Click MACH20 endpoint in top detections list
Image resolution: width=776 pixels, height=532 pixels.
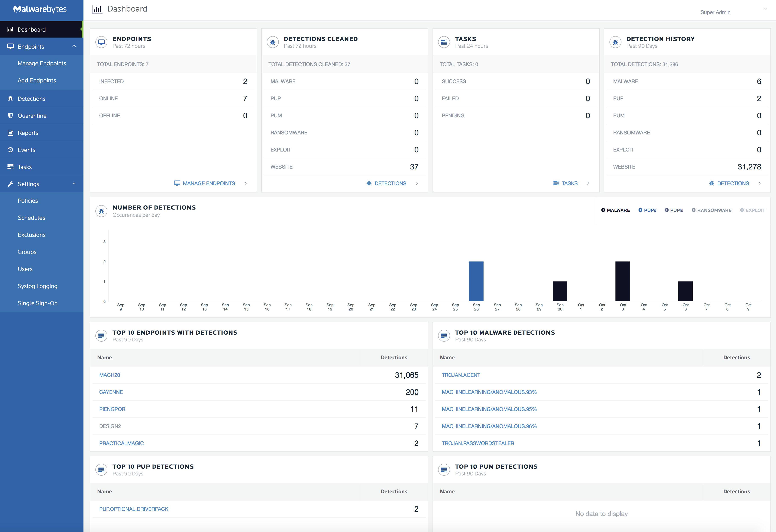(x=110, y=375)
